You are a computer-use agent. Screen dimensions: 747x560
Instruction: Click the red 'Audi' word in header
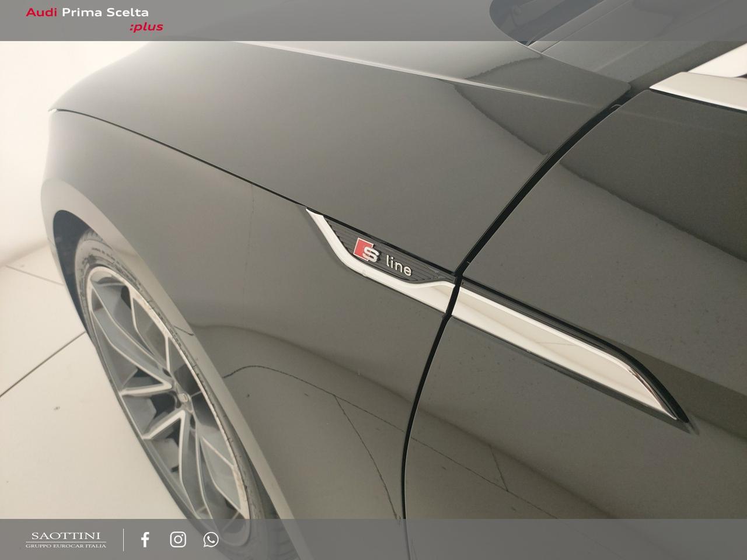tap(41, 12)
